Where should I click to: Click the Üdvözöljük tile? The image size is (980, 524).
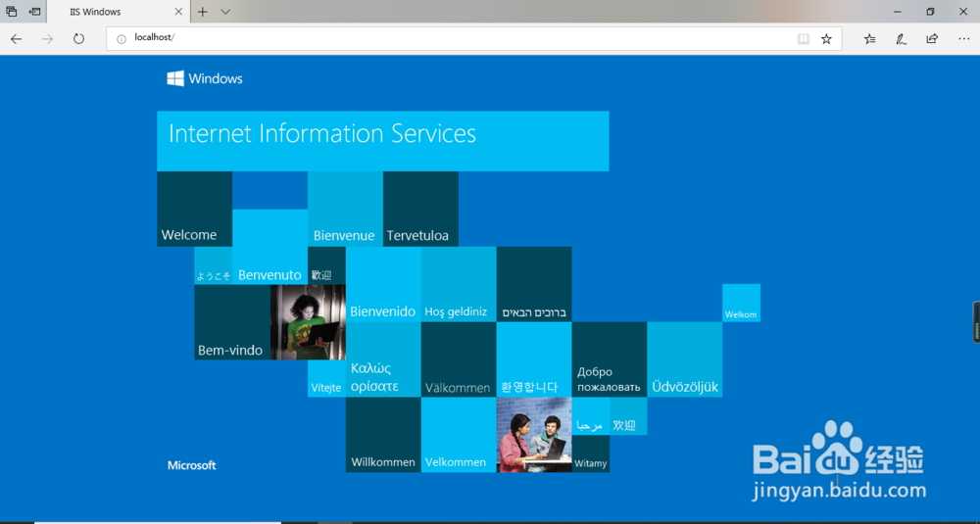(x=685, y=359)
